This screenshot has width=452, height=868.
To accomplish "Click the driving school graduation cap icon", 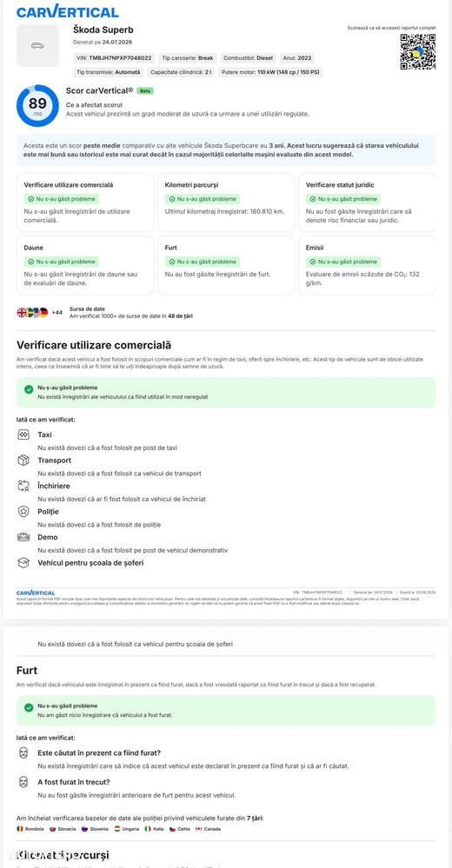I will tap(23, 563).
